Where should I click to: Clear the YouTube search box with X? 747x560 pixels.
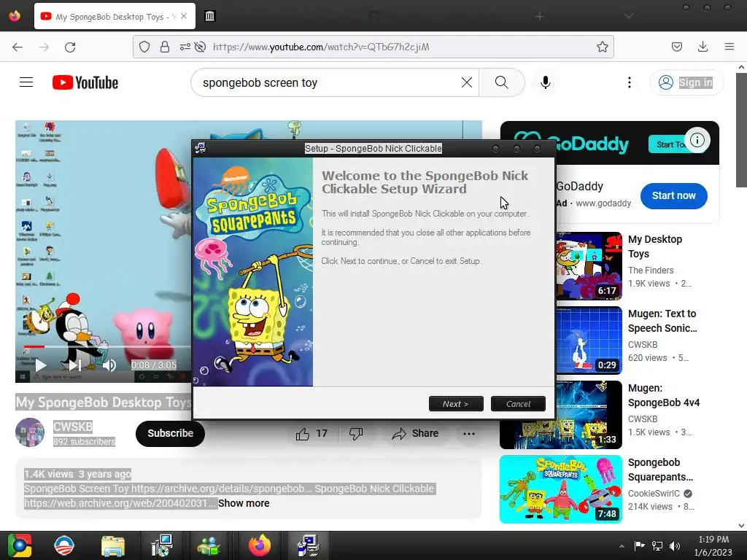point(467,82)
